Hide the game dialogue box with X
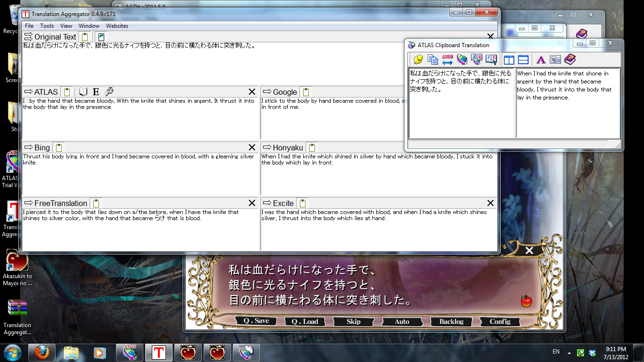644x362 pixels. 529,250
